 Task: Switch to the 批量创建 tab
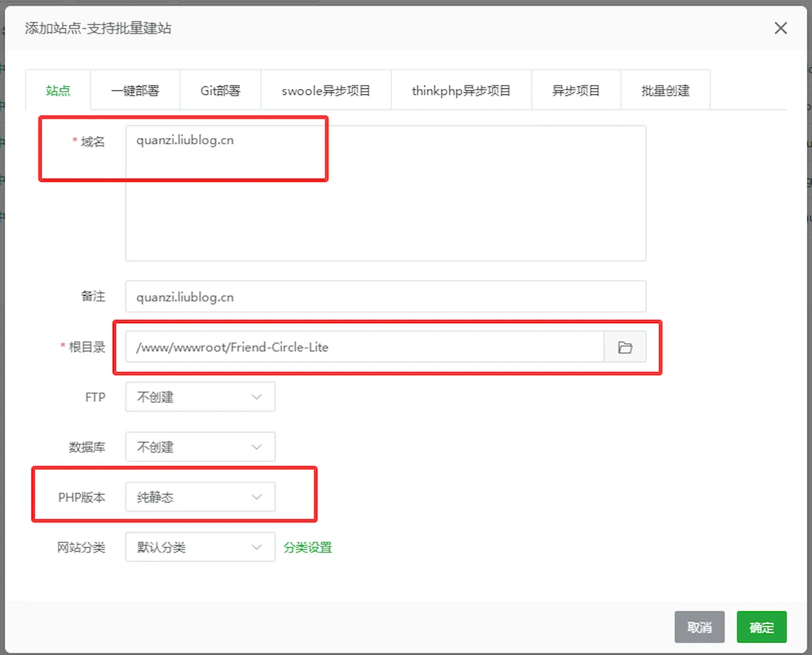(x=665, y=91)
